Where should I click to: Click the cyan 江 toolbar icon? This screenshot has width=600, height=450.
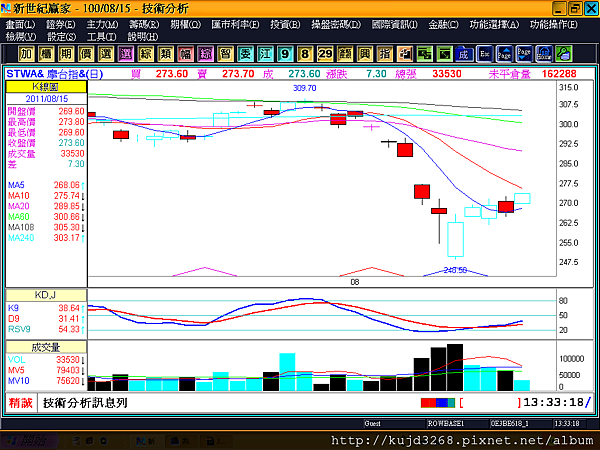point(266,54)
